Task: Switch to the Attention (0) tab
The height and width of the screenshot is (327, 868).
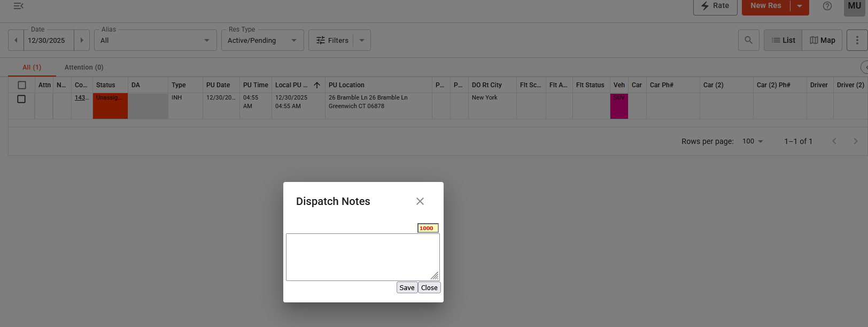Action: tap(84, 67)
